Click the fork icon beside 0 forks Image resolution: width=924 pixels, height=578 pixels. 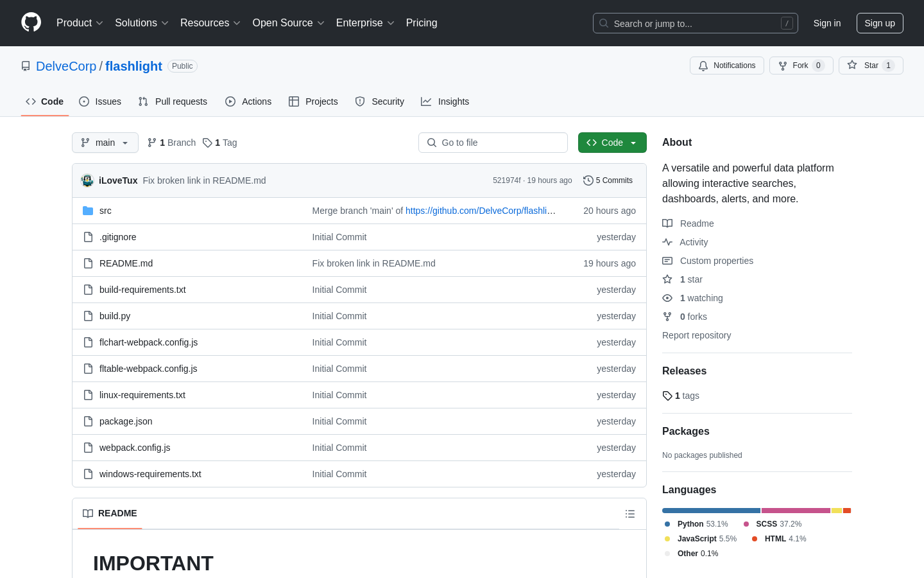(x=667, y=317)
